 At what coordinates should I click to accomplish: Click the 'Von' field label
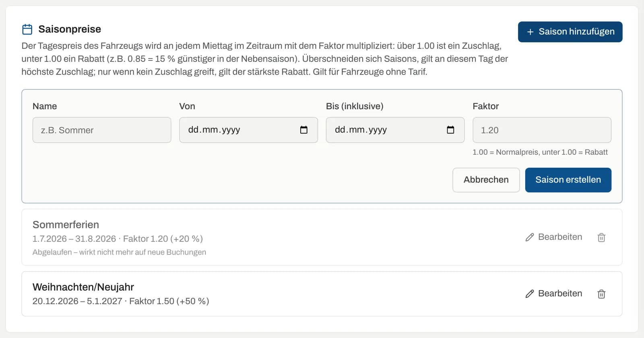[x=187, y=106]
